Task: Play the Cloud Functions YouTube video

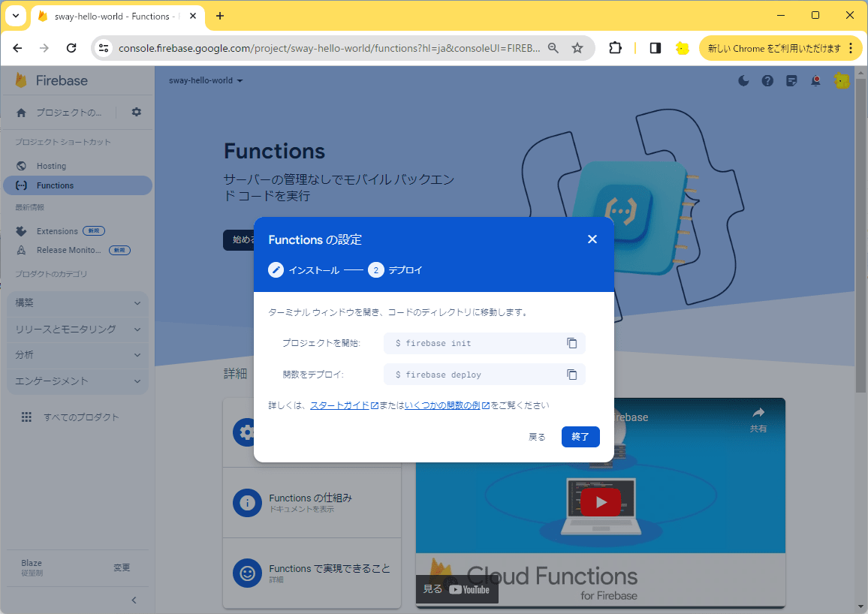Action: point(601,501)
